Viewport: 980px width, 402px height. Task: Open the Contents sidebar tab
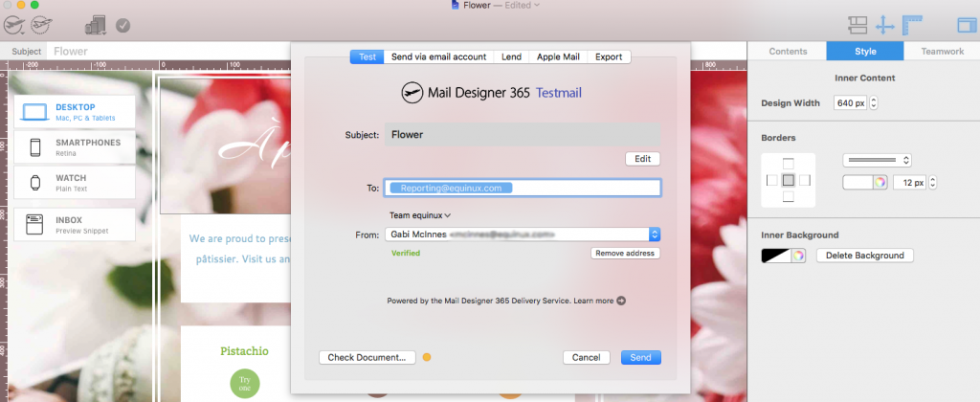[788, 52]
